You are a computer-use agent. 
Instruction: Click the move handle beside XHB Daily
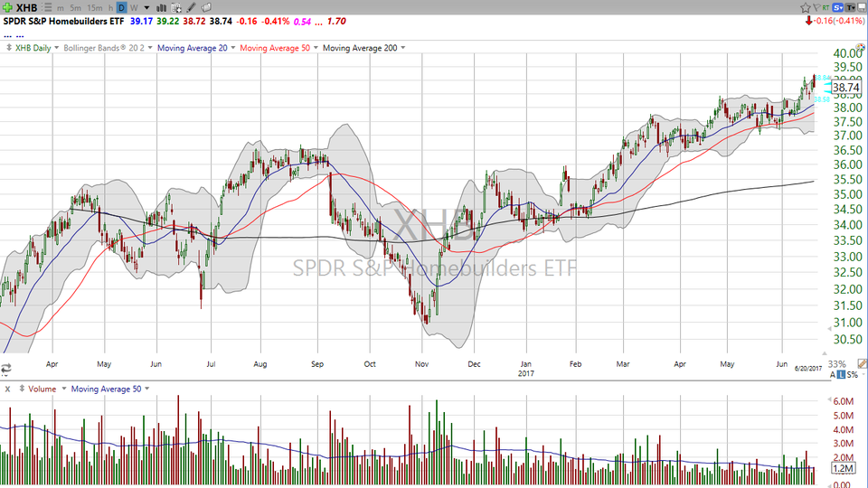9,48
